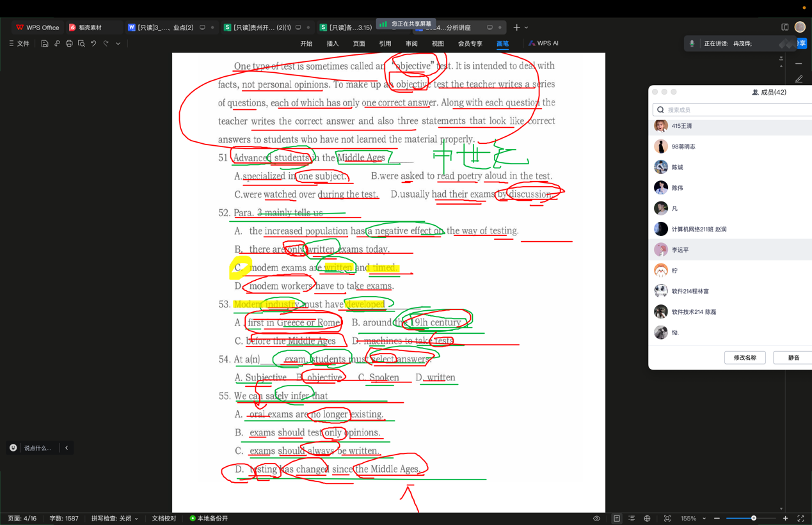Click the fullscreen icon in the status bar
The width and height of the screenshot is (812, 525).
(800, 519)
